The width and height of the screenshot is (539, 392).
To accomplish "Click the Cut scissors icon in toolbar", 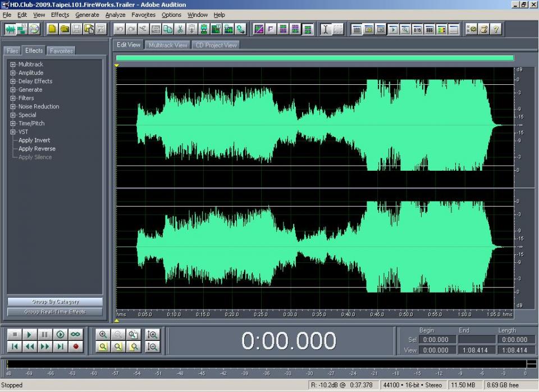I will (x=180, y=29).
